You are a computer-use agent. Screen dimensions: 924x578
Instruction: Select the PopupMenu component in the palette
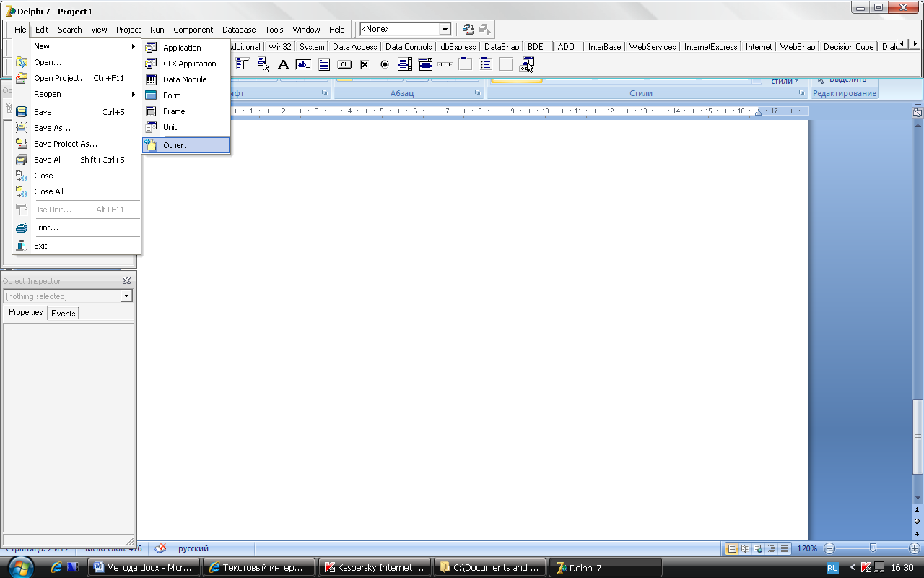pos(263,64)
